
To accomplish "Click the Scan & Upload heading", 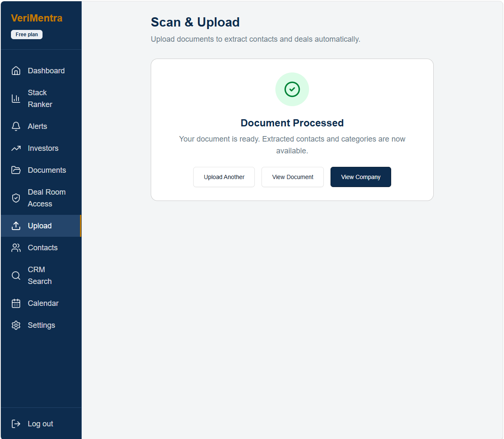I will pos(195,22).
